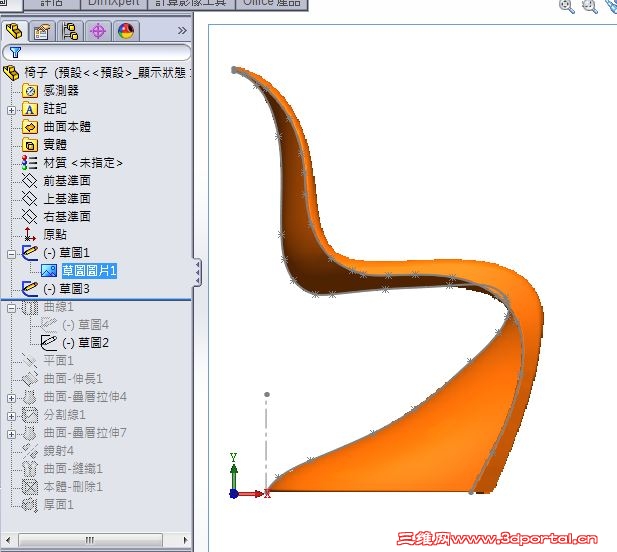Select the 註記 annotations item
617x552 pixels.
point(55,109)
